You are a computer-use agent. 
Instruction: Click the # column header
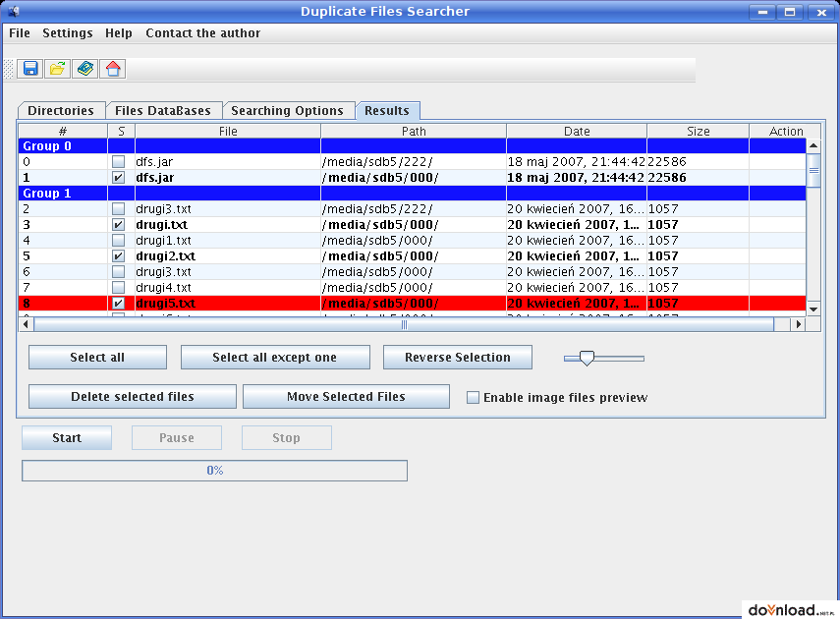pos(63,132)
